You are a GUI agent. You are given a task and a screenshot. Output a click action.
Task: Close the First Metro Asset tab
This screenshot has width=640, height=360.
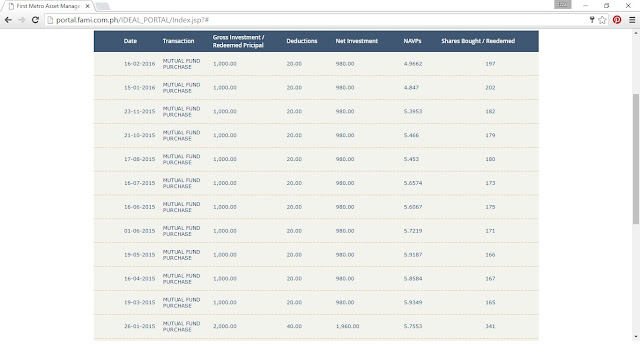tap(87, 6)
